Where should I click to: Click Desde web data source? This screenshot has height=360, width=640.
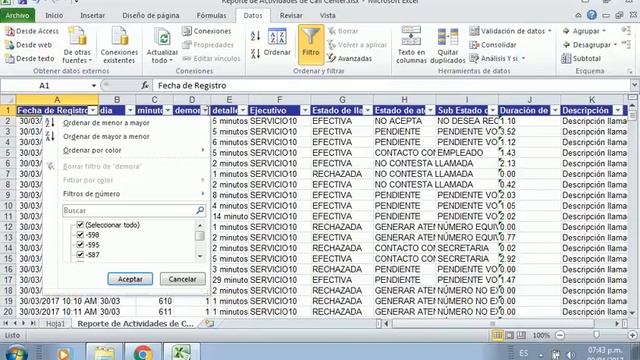[28, 45]
